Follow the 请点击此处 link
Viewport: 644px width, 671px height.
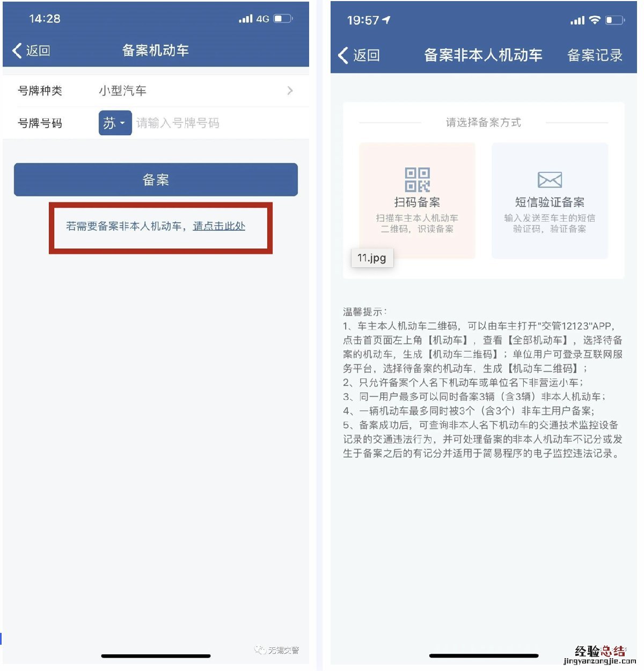pyautogui.click(x=219, y=226)
